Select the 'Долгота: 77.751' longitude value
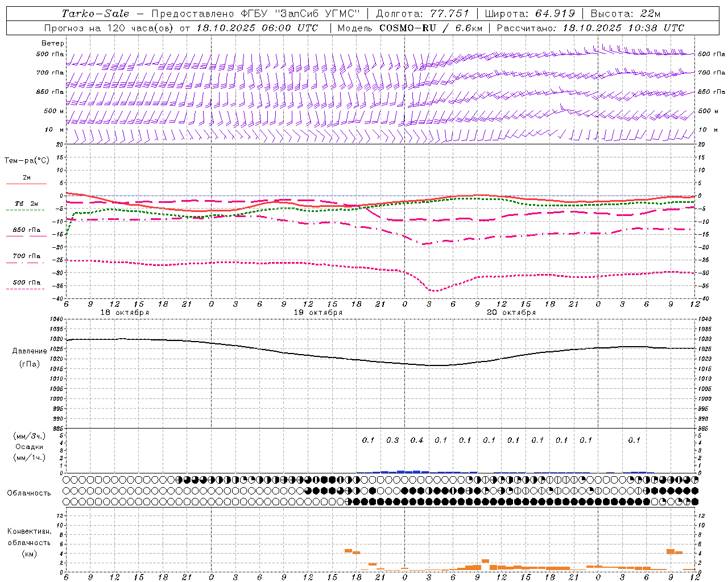The width and height of the screenshot is (728, 582). (x=423, y=14)
